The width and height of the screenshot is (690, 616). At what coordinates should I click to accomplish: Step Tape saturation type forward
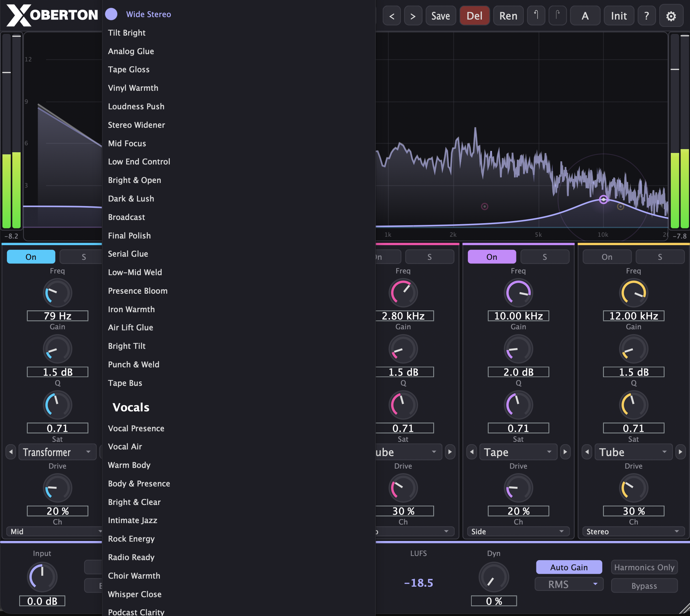pos(565,452)
